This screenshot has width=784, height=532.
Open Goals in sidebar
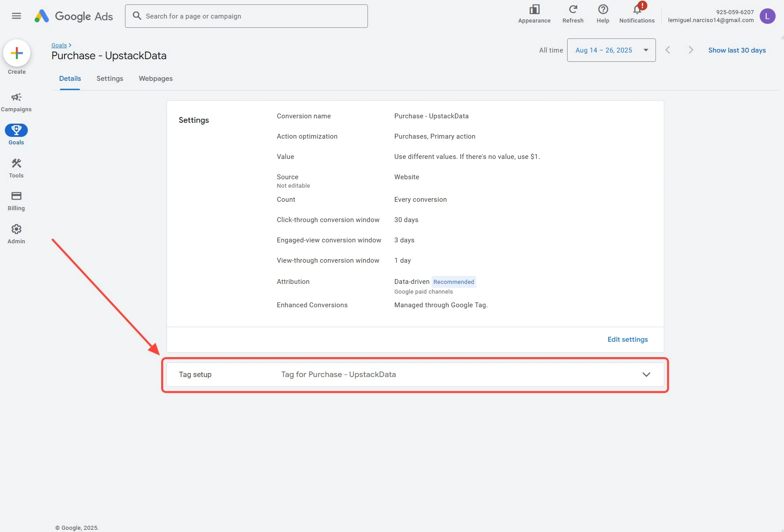(16, 134)
